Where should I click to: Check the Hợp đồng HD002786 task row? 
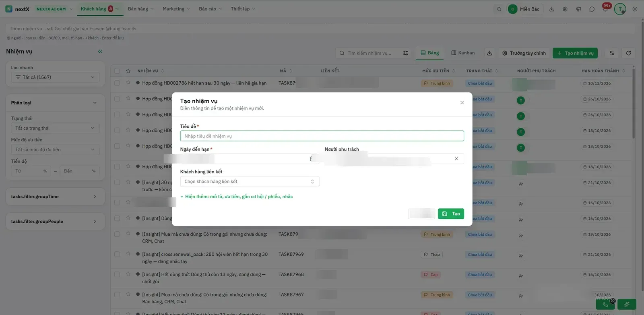tap(117, 83)
